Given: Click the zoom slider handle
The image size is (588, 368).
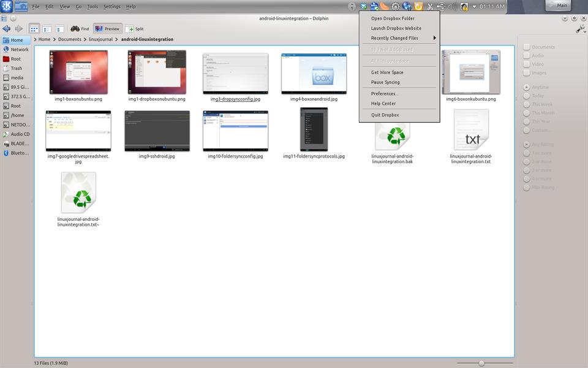Looking at the screenshot, I should pos(481,363).
